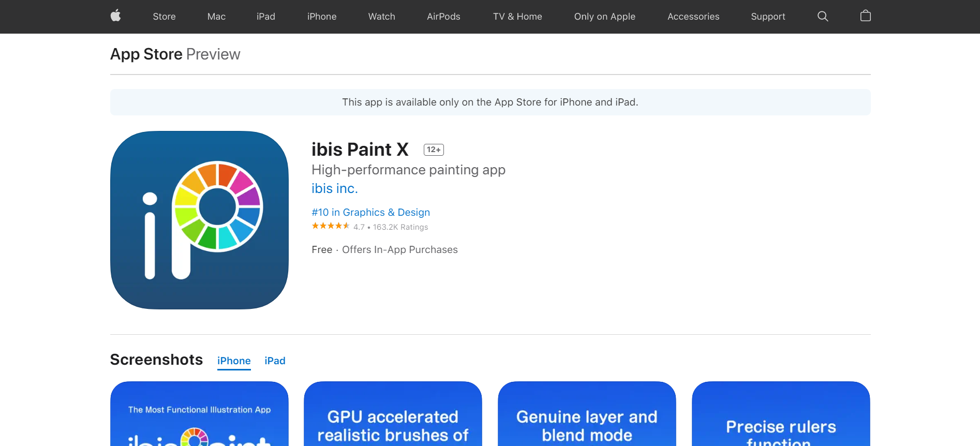Open the shopping bag icon

click(x=866, y=16)
